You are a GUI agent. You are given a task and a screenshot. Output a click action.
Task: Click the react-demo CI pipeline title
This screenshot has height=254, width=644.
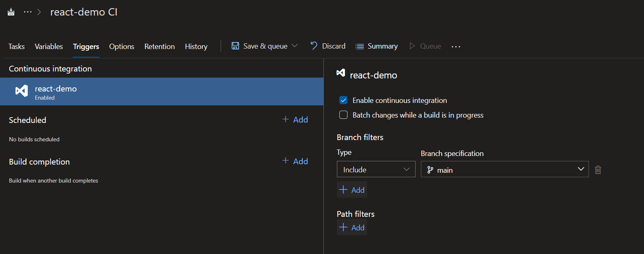[84, 12]
